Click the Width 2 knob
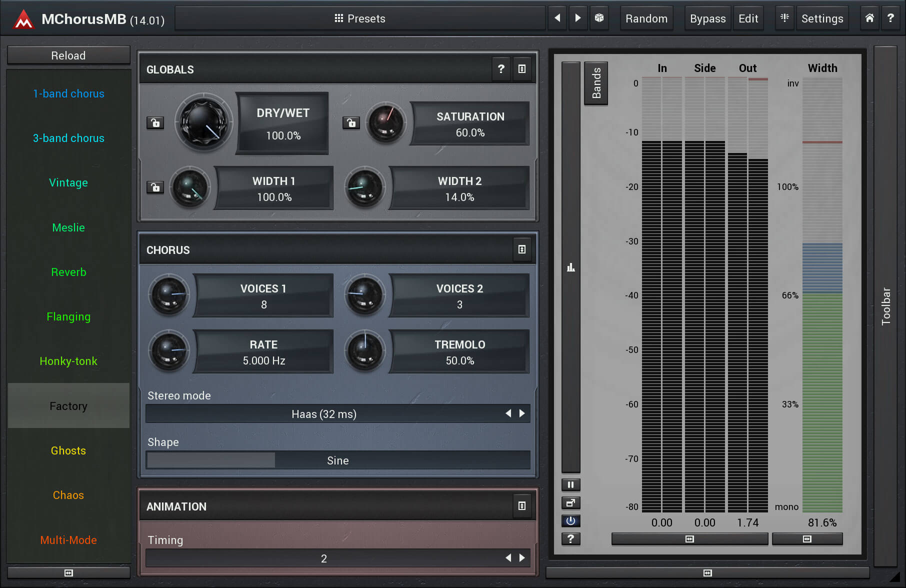The height and width of the screenshot is (588, 906). point(365,187)
